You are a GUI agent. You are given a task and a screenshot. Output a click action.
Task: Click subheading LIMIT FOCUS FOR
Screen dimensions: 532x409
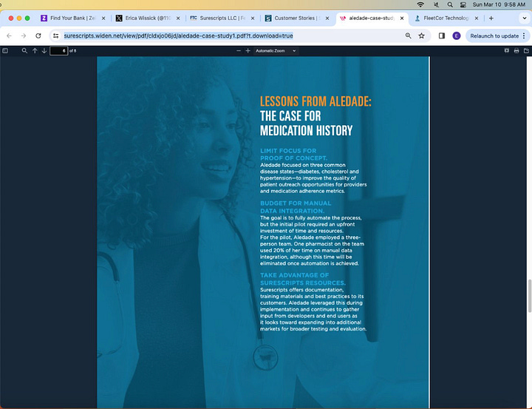point(288,150)
